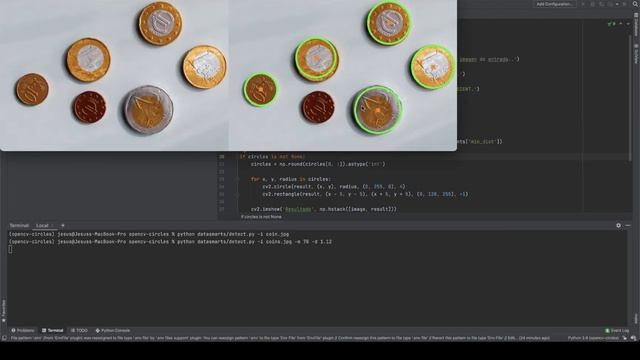Click inside the terminal prompt cursor
This screenshot has height=360, width=640.
tap(10, 249)
